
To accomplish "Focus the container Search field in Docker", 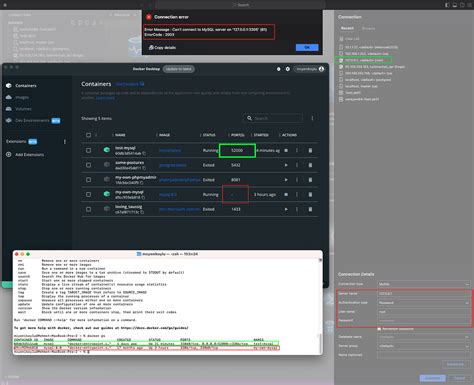I will click(x=274, y=118).
